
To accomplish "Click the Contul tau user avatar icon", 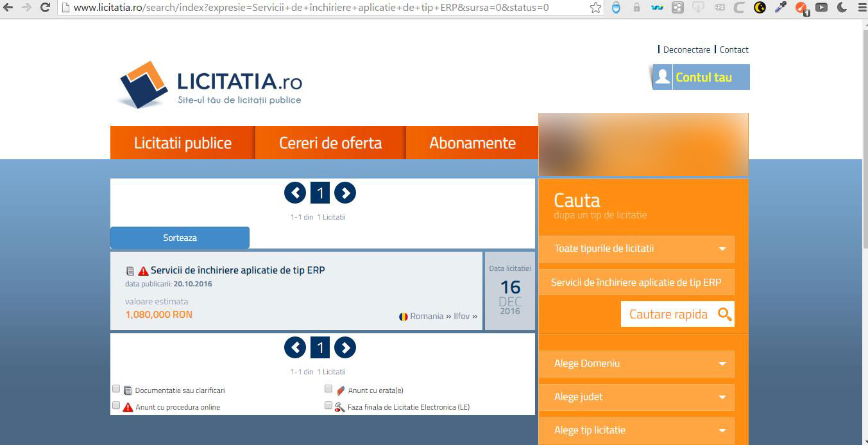I will click(662, 77).
